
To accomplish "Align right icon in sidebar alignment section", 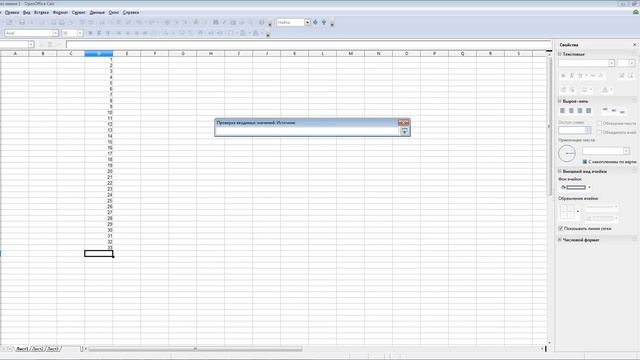I will pos(580,111).
